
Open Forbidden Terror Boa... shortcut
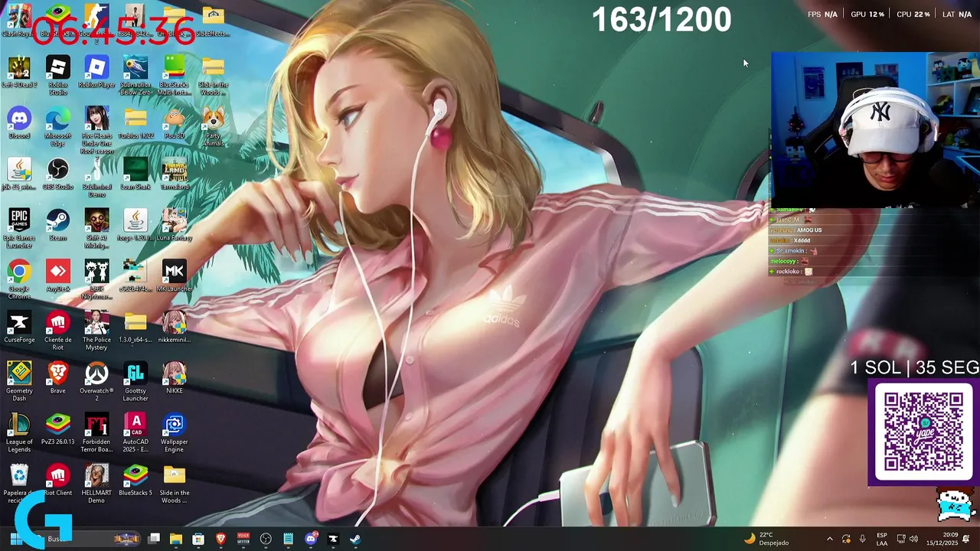(96, 432)
